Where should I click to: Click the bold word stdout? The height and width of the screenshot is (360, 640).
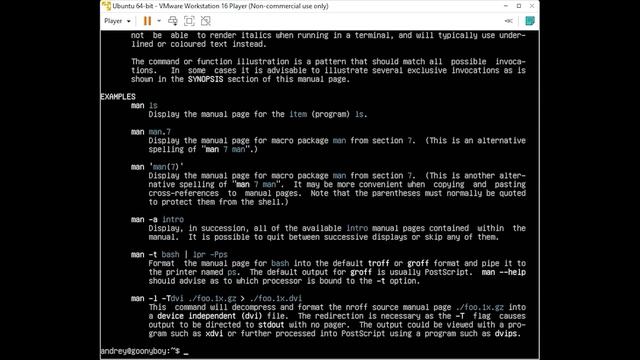pyautogui.click(x=271, y=325)
